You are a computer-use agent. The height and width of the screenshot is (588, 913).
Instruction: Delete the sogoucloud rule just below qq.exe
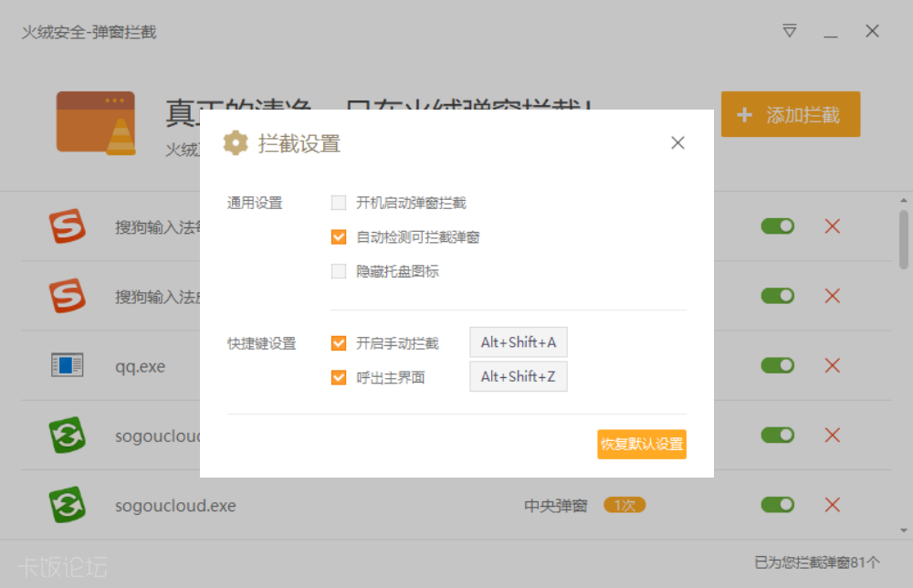[x=832, y=435]
